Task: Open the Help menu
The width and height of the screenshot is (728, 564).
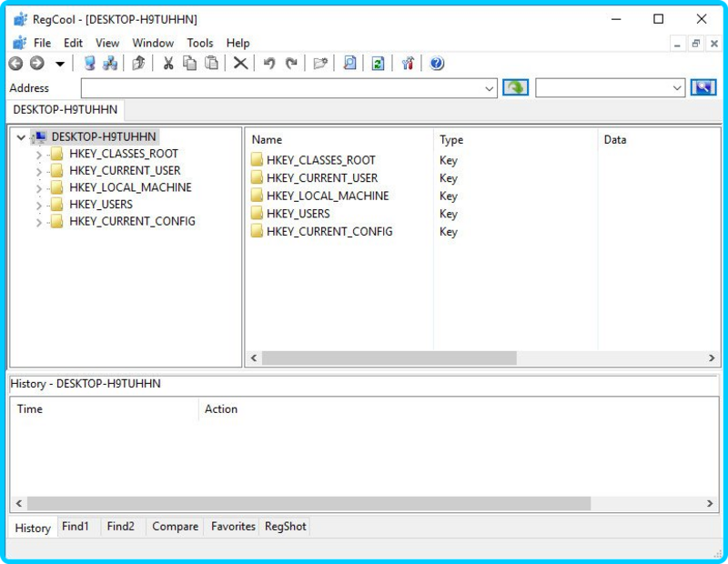Action: coord(238,43)
